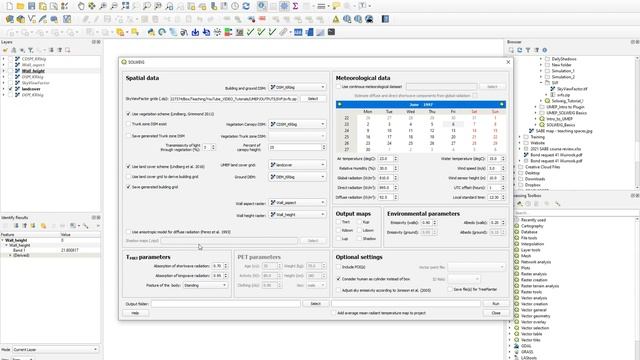Toggle Consider human as cylinder checkbox
This screenshot has height=360, width=640.
click(338, 279)
